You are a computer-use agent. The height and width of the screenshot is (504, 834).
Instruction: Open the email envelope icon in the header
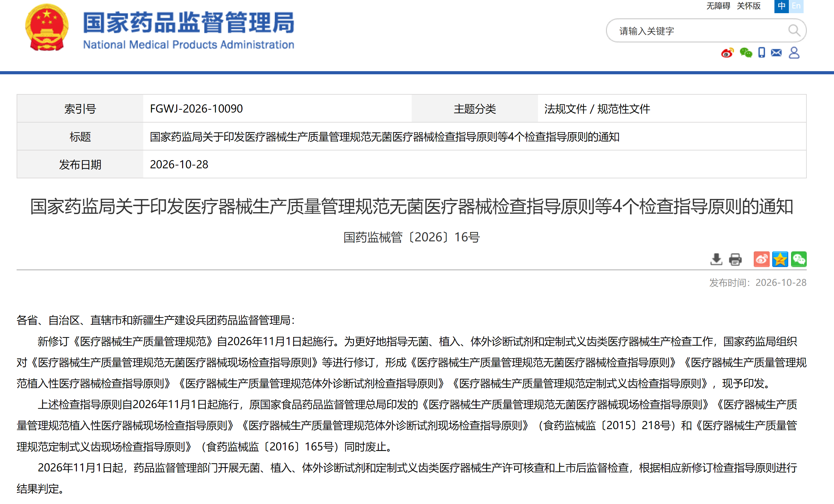coord(776,53)
